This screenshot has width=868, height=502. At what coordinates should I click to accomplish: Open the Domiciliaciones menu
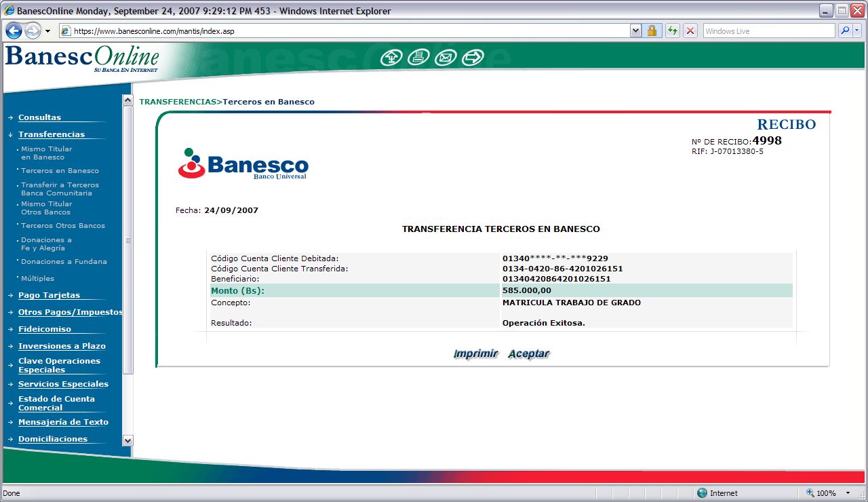pos(53,439)
